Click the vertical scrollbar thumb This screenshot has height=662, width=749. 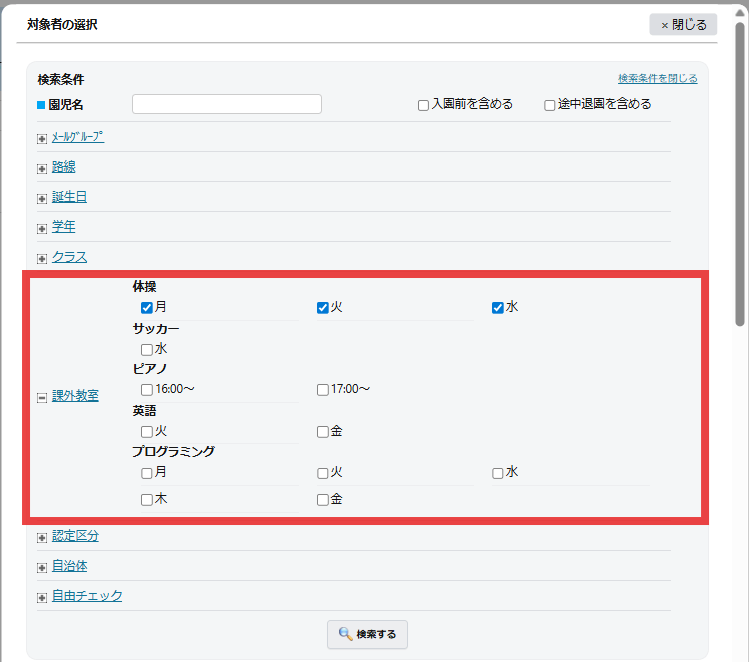point(740,174)
